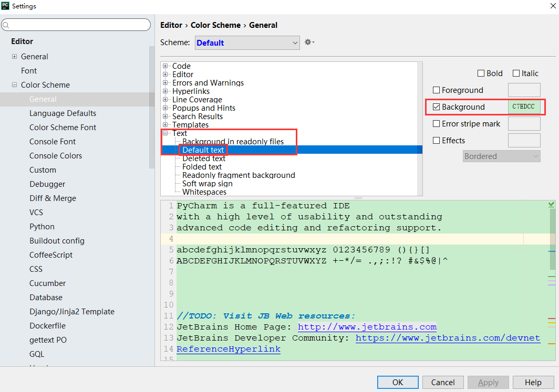Expand the Templates tree node
The height and width of the screenshot is (392, 559).
[x=165, y=124]
